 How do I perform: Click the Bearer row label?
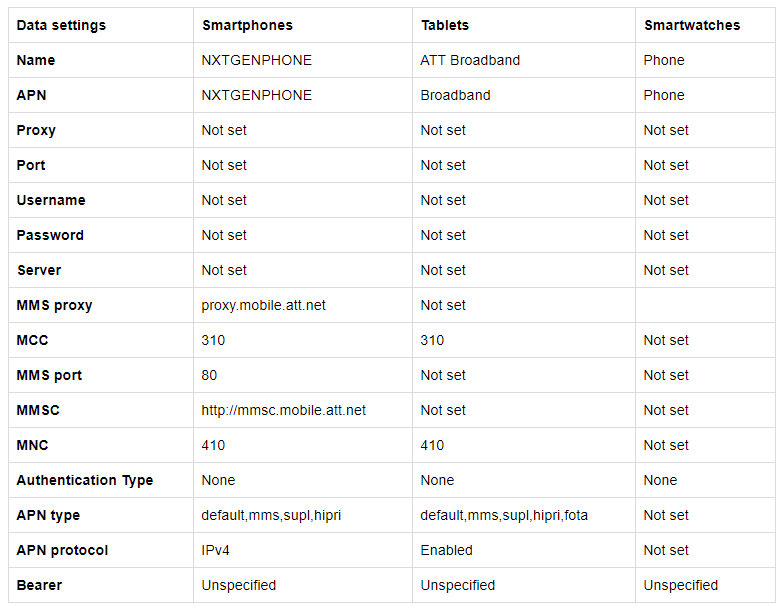(x=40, y=585)
